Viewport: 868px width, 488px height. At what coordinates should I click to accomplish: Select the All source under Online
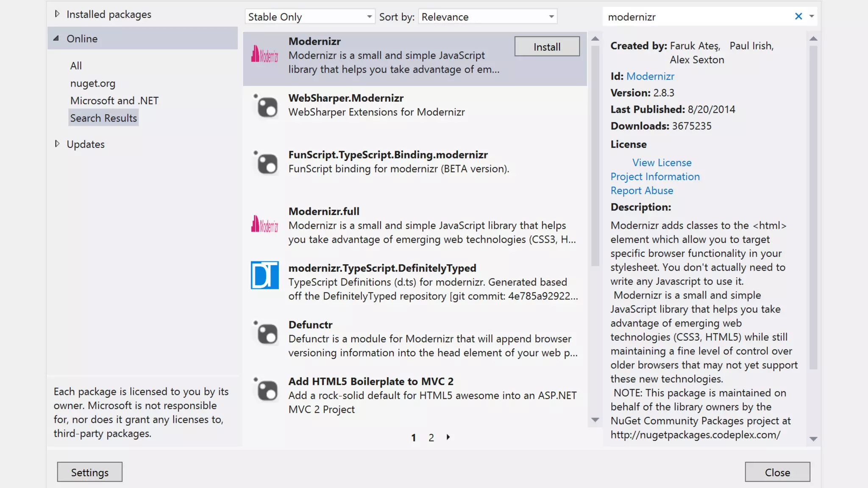pos(76,66)
